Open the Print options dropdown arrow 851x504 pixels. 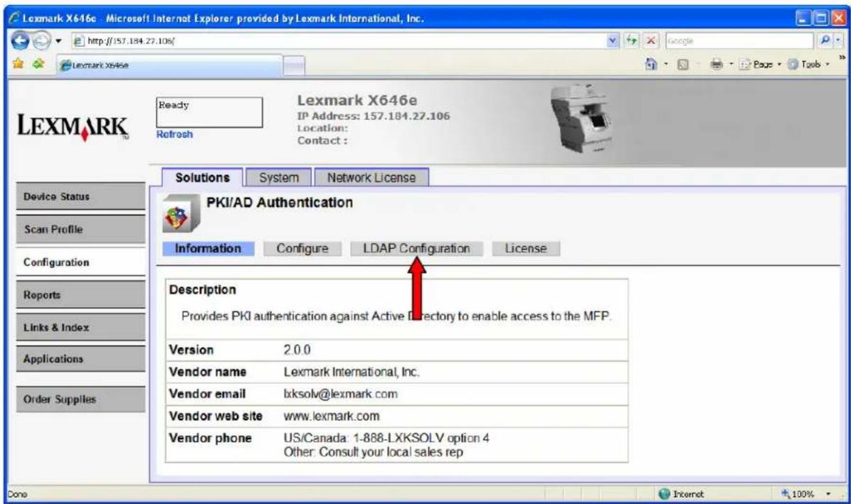coord(731,65)
